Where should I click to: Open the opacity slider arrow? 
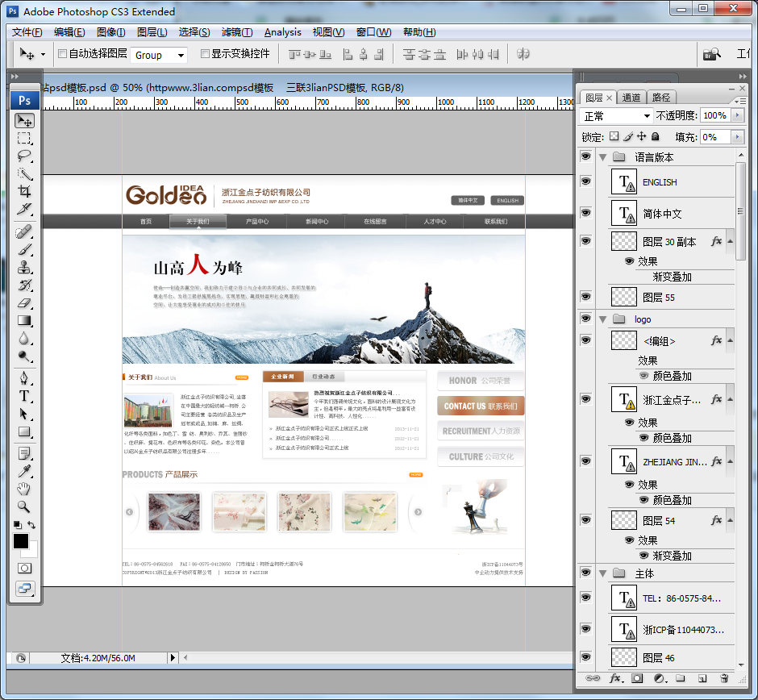tap(737, 115)
